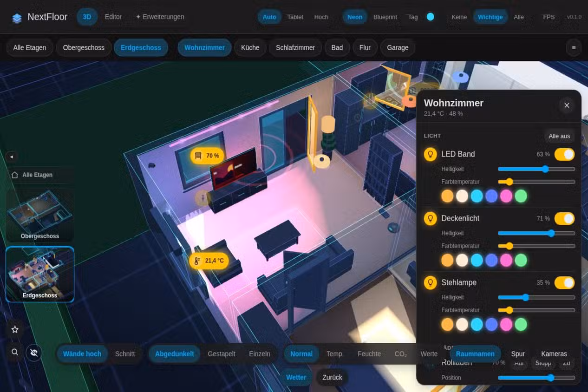Enable the Kameras option

(554, 354)
